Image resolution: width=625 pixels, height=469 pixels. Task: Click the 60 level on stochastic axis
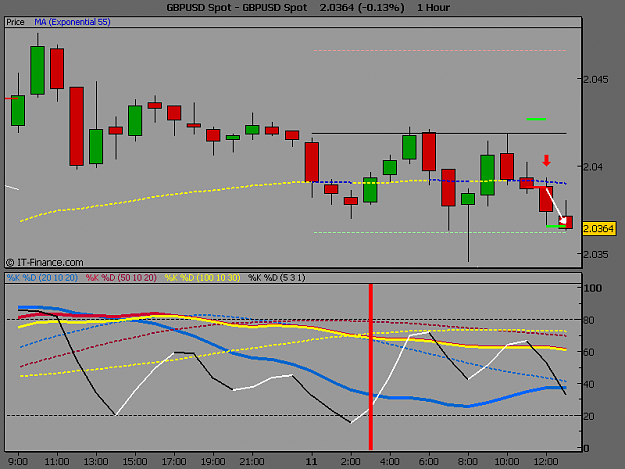[590, 352]
